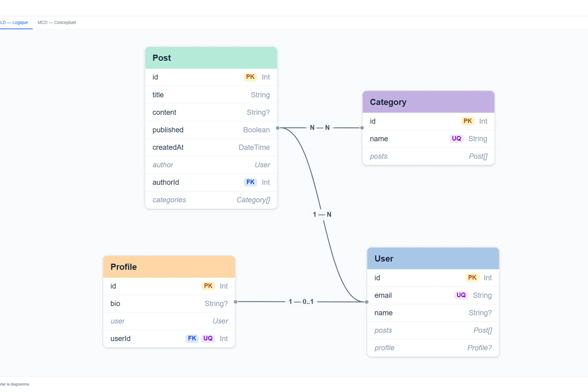This screenshot has width=588, height=392.
Task: Select the name String? row in User
Action: [433, 313]
